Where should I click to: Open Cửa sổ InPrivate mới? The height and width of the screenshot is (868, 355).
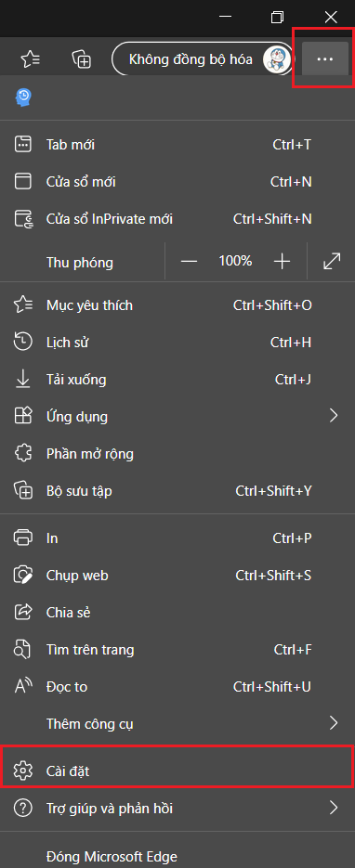pyautogui.click(x=177, y=219)
